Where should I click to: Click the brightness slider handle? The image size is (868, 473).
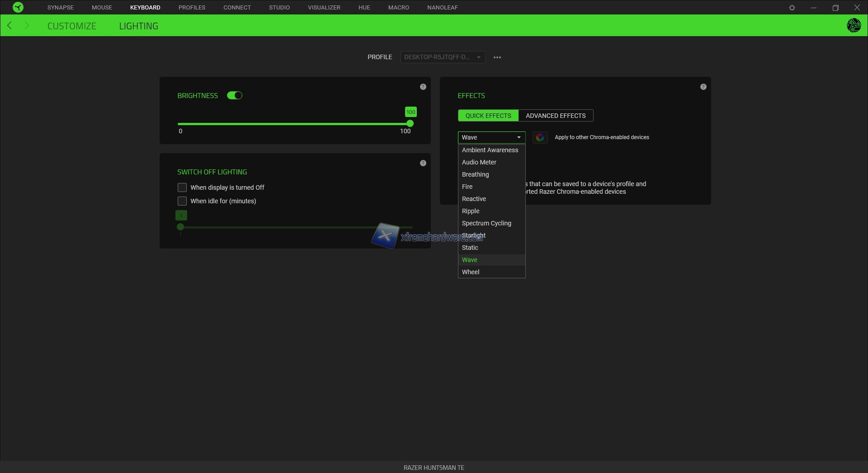click(x=410, y=124)
